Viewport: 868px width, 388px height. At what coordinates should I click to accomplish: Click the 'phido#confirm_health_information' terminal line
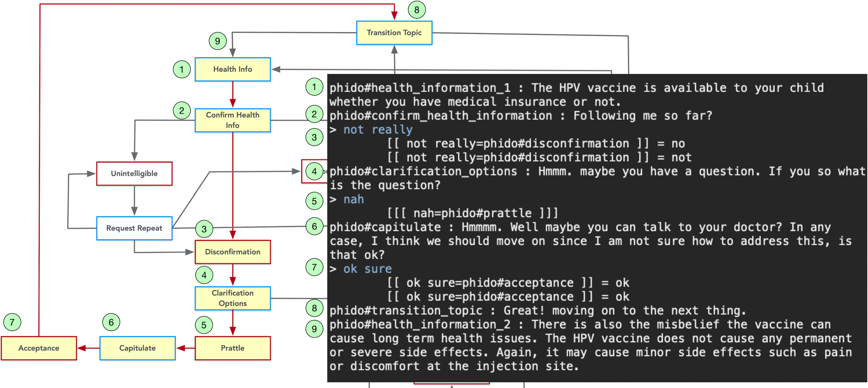521,116
